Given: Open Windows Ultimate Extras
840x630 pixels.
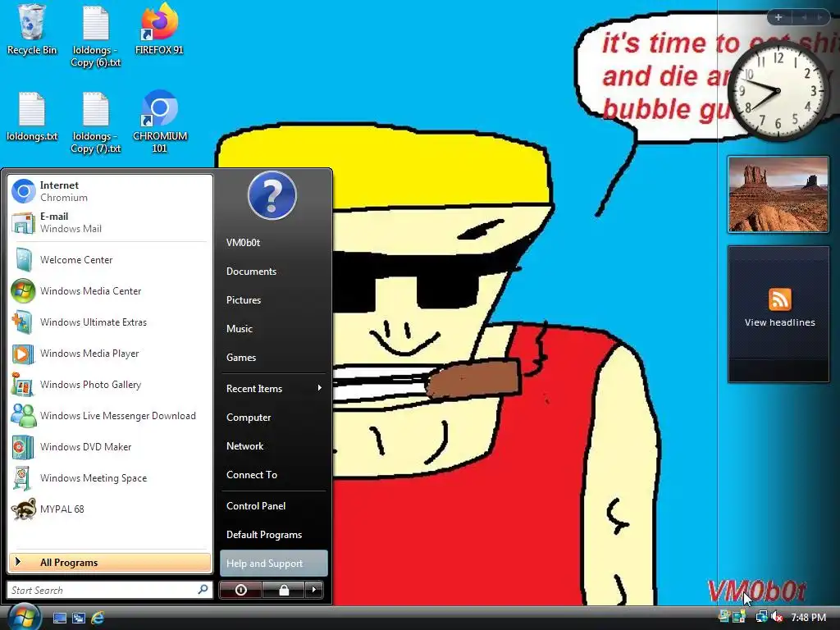Looking at the screenshot, I should 110,322.
